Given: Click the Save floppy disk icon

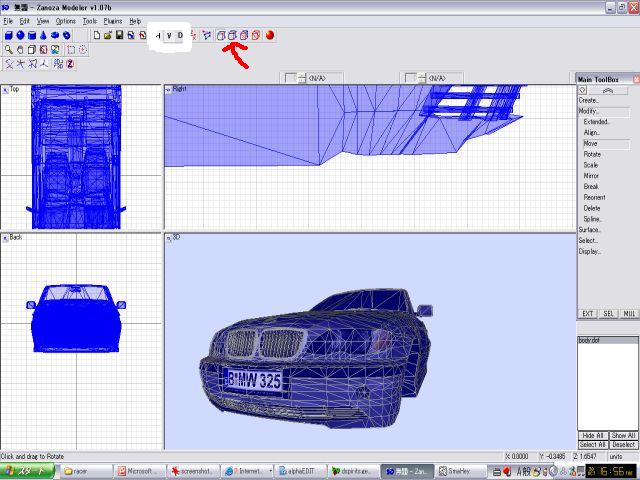Looking at the screenshot, I should click(x=119, y=35).
